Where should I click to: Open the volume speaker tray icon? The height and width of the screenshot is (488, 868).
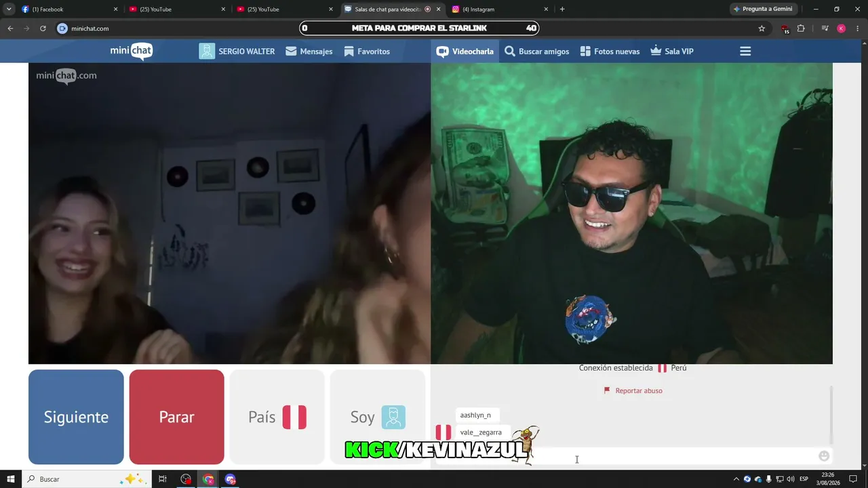click(791, 479)
